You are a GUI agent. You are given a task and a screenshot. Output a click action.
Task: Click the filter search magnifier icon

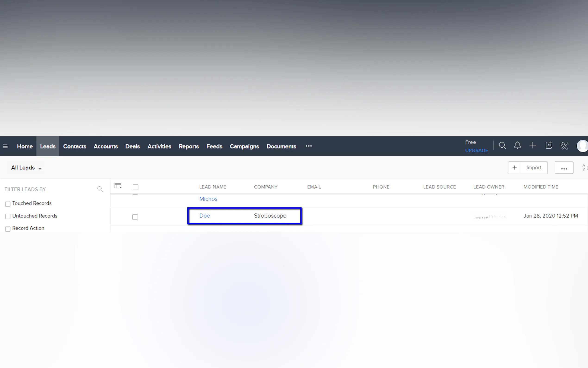pos(100,189)
